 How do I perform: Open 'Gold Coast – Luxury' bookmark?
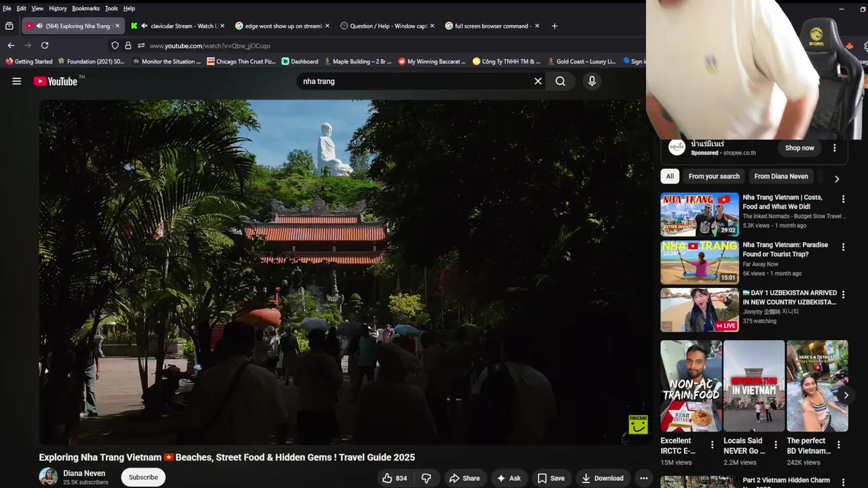pyautogui.click(x=582, y=61)
